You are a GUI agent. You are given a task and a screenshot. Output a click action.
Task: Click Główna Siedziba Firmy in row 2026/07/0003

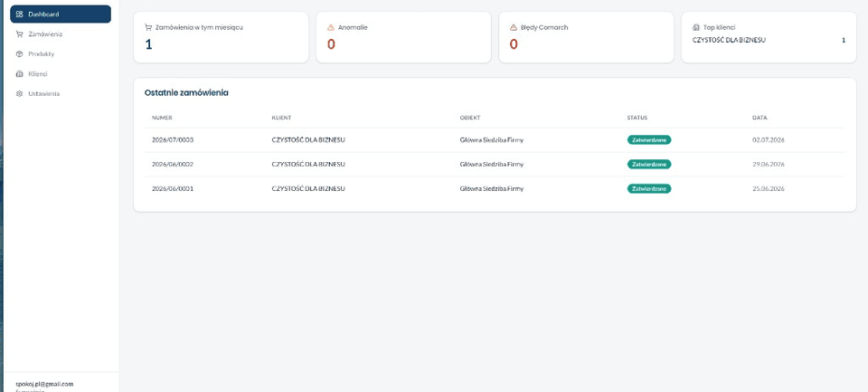[x=492, y=140]
